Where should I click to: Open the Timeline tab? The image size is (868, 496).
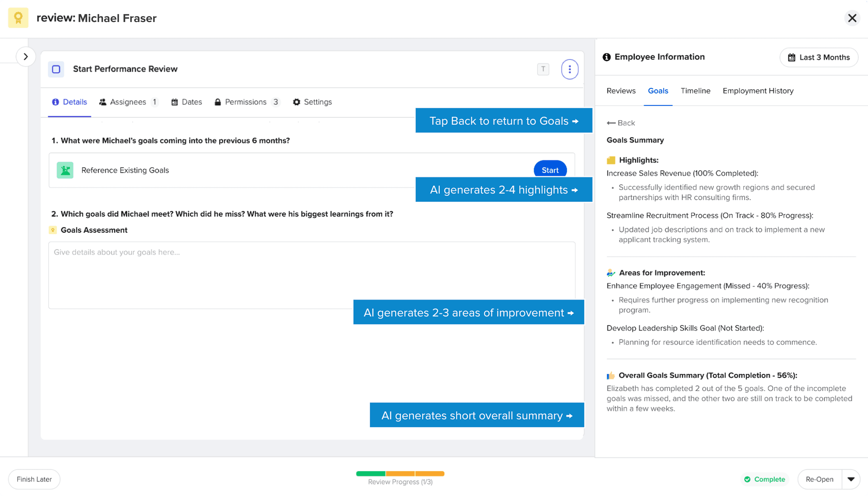click(x=695, y=91)
